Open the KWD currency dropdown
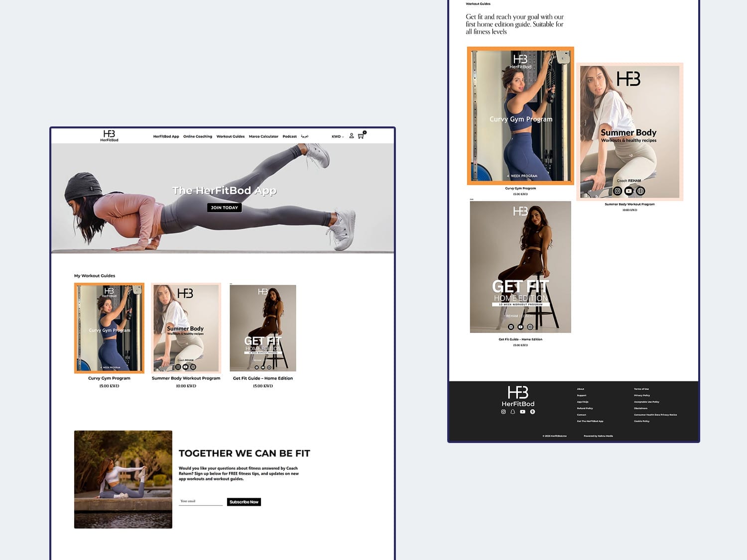This screenshot has height=560, width=747. point(337,136)
